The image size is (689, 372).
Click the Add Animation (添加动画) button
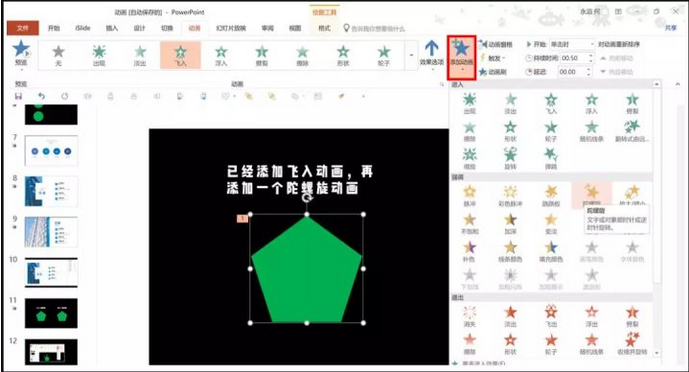(x=461, y=57)
